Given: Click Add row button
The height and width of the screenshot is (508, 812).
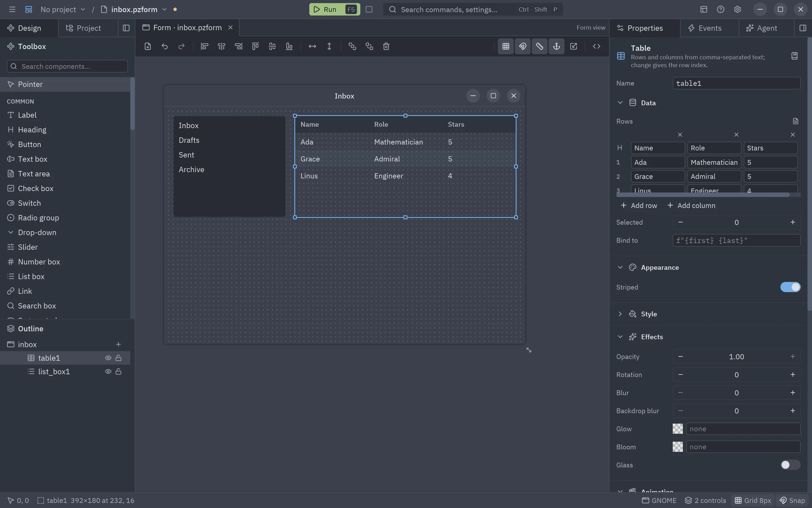Looking at the screenshot, I should 639,206.
